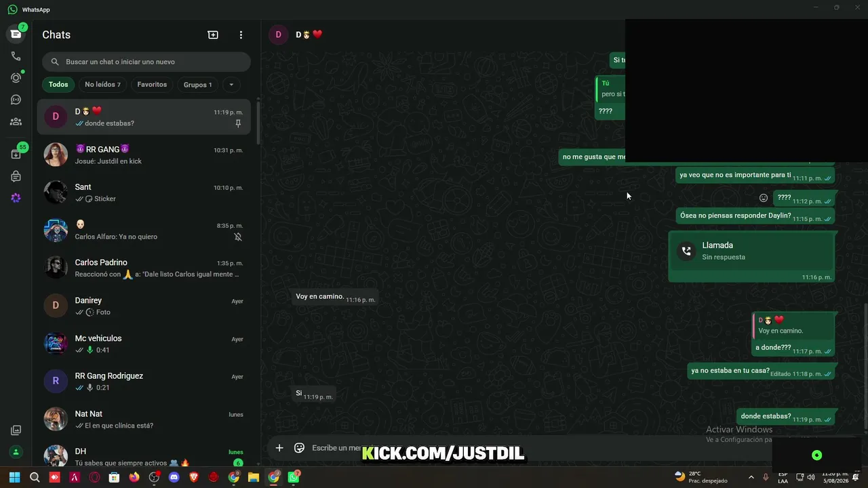Click the missed call icon in the Llamada bubble
This screenshot has height=488, width=868.
point(686,251)
